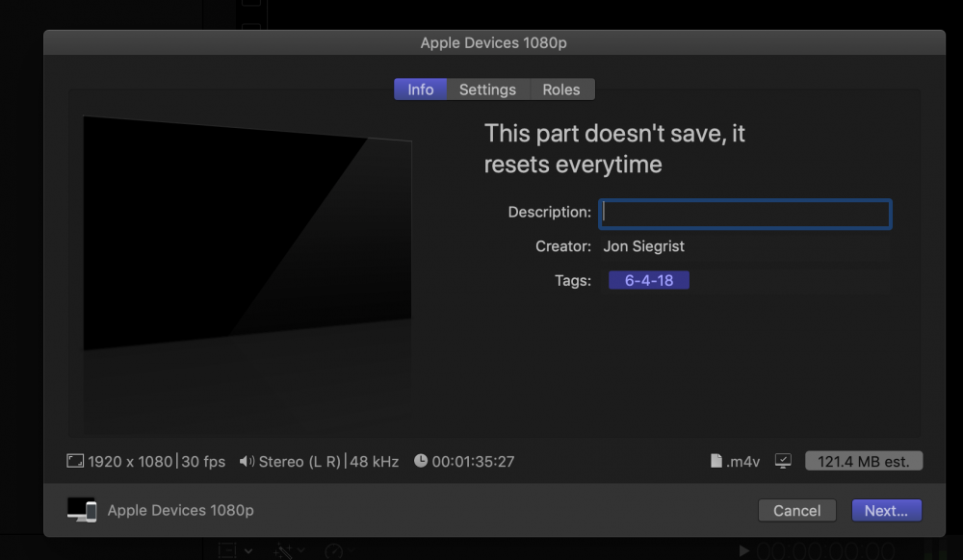Open the Roles tab
Viewport: 963px width, 560px height.
pyautogui.click(x=561, y=89)
